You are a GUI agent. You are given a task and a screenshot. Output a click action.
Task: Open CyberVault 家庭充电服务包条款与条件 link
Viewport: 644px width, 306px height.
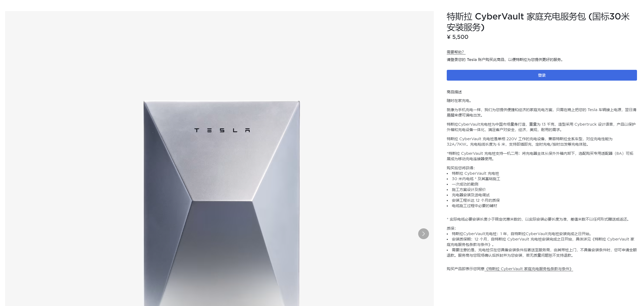[529, 269]
